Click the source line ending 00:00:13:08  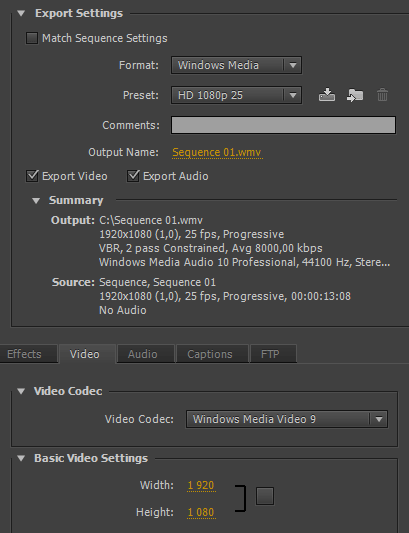[x=225, y=296]
